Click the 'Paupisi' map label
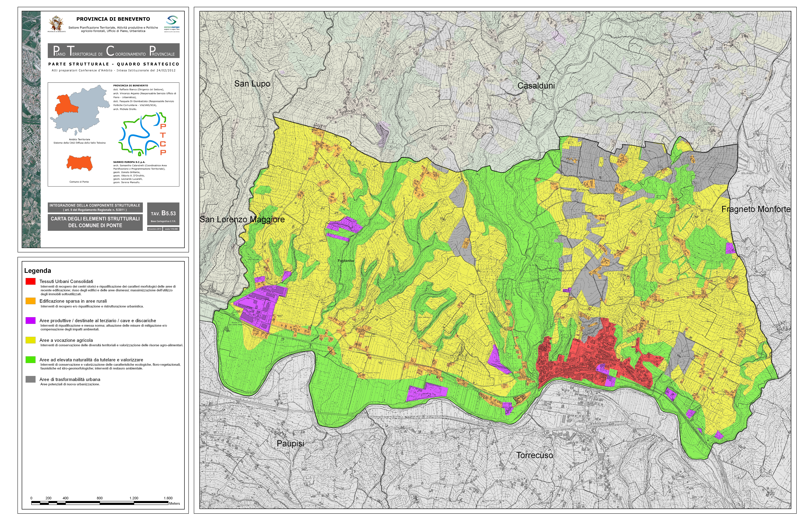 pos(290,444)
